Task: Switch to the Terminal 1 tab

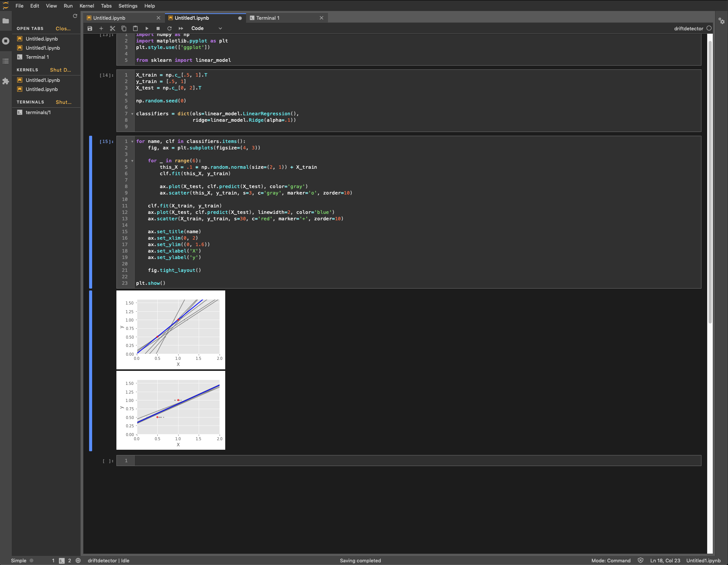Action: coord(268,18)
